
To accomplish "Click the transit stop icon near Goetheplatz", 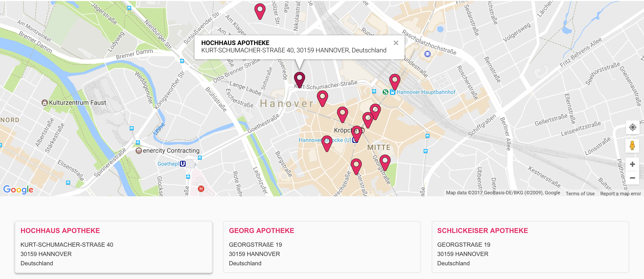I will pos(200,158).
